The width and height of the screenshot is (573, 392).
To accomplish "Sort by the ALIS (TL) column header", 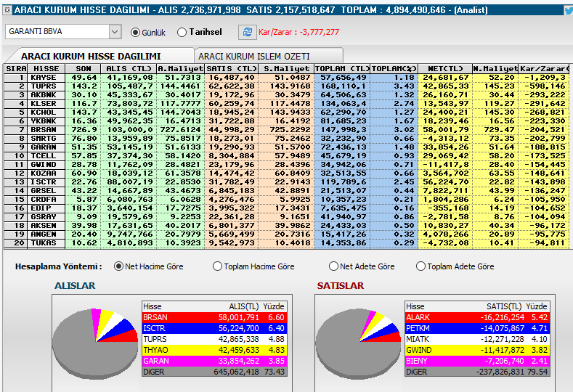I will pos(129,69).
